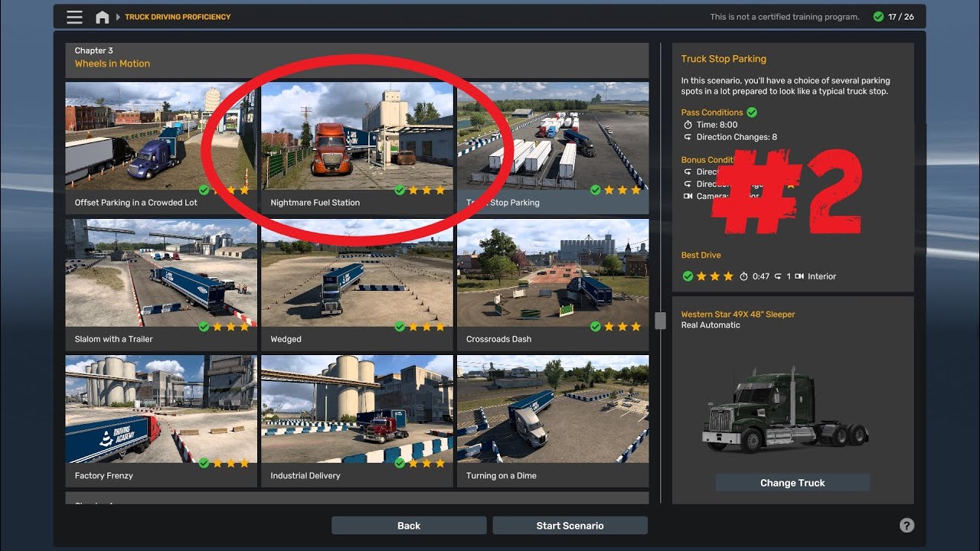Click the certified training program disclaimer text
980x551 pixels.
[785, 17]
